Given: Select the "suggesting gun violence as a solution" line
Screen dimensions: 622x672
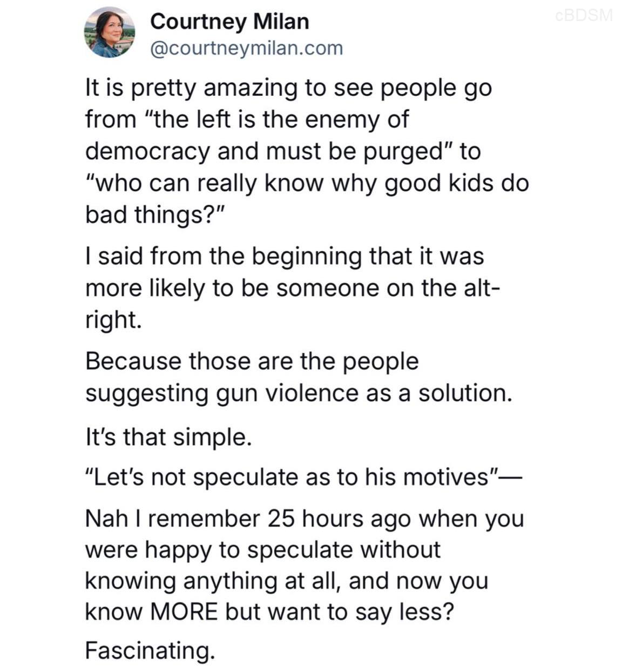Looking at the screenshot, I should click(298, 393).
